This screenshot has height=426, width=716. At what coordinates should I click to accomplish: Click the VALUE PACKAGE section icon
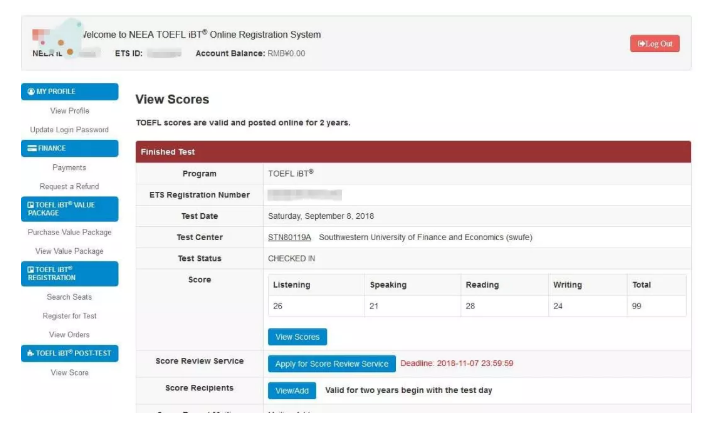[x=31, y=205]
